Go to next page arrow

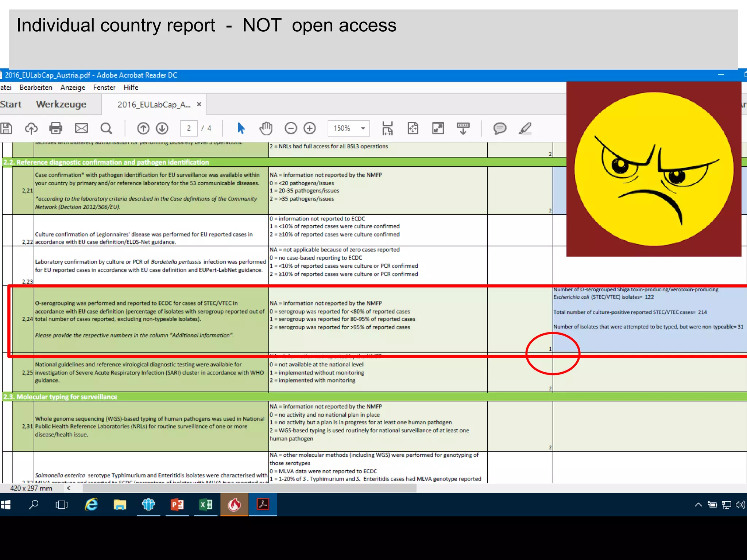162,128
